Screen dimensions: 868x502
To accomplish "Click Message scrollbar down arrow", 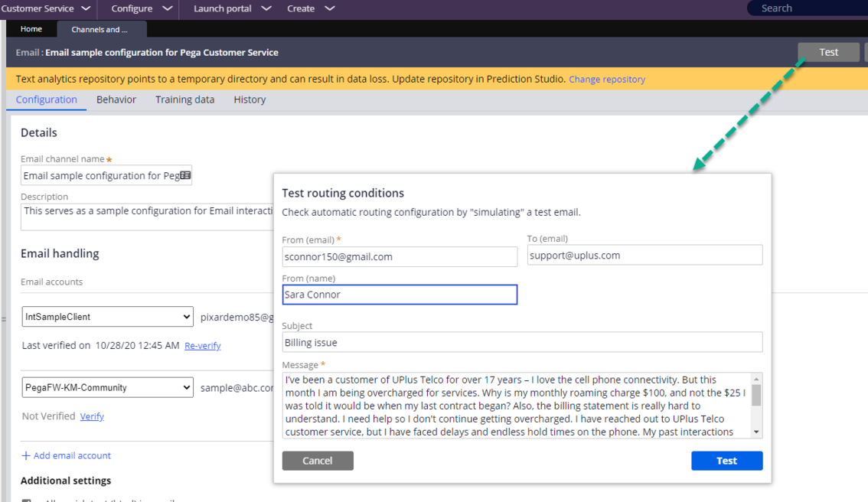I will coord(756,432).
